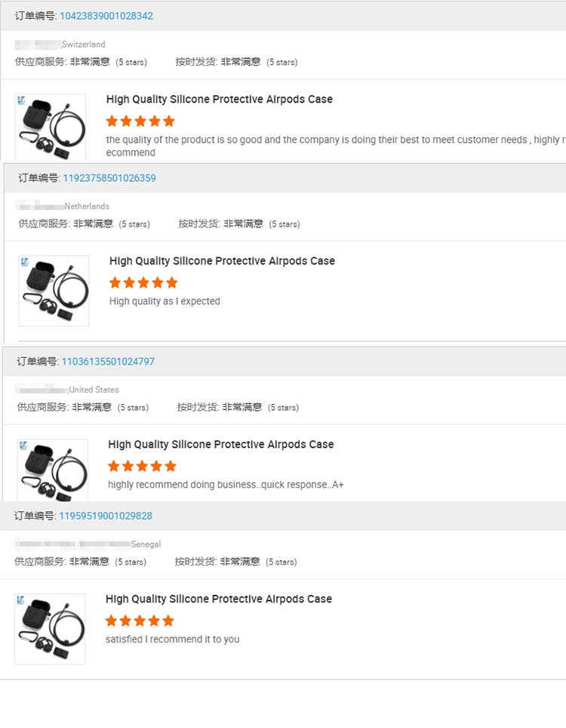
Task: Click the blurred reviewer name beside Netherlands
Action: pos(41,206)
